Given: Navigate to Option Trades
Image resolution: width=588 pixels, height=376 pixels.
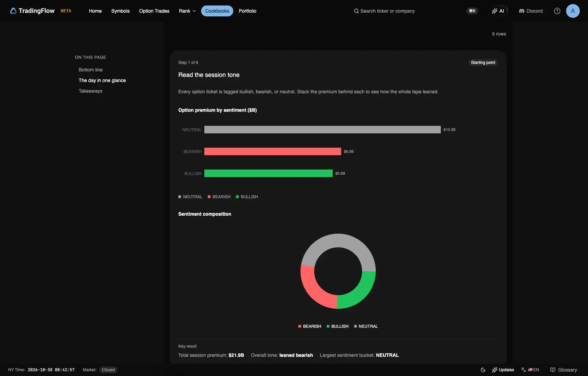Looking at the screenshot, I should [x=154, y=11].
